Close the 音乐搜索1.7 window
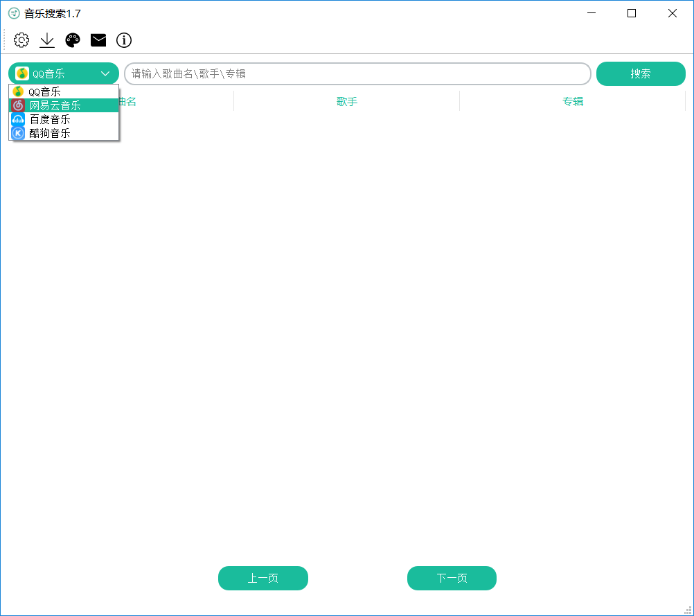The width and height of the screenshot is (694, 616). [x=673, y=13]
